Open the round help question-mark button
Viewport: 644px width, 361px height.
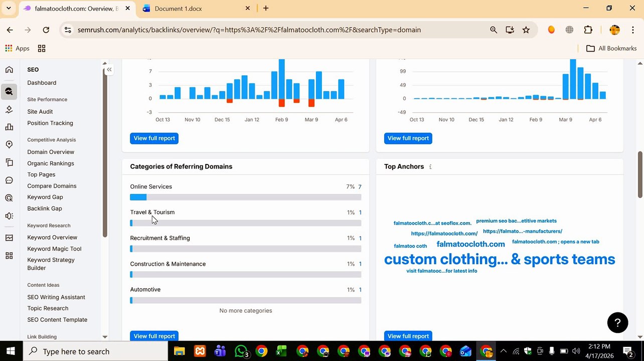point(617,323)
